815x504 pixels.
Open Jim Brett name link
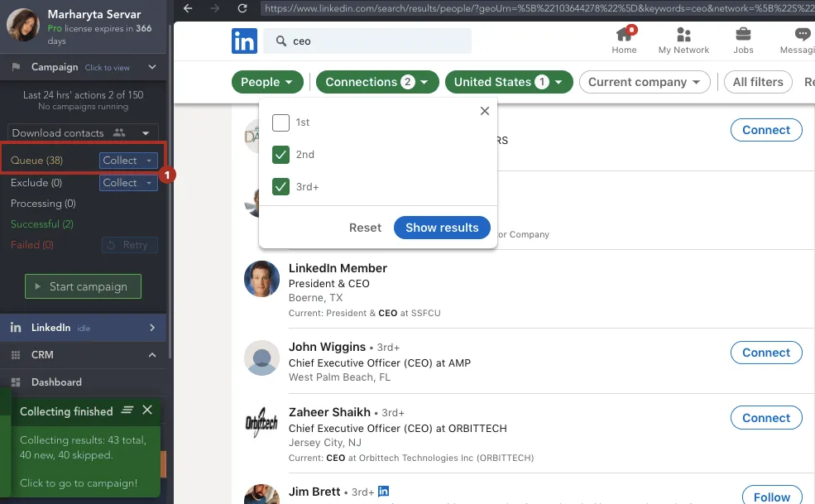314,492
